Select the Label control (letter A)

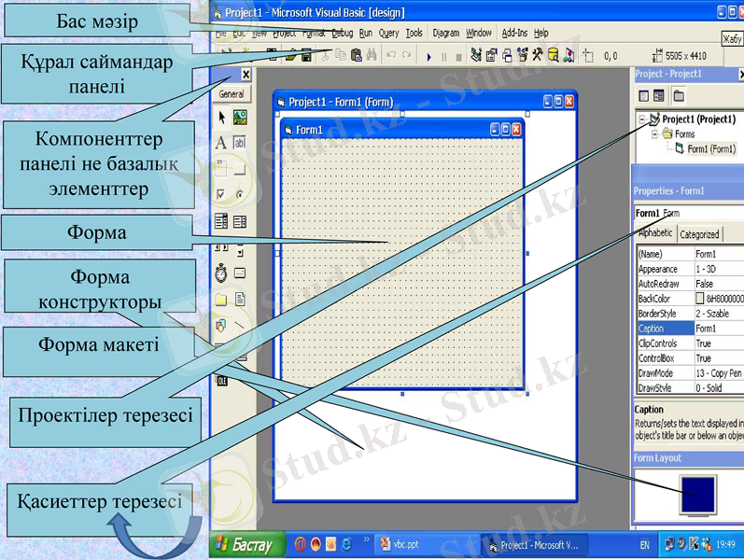[x=221, y=143]
